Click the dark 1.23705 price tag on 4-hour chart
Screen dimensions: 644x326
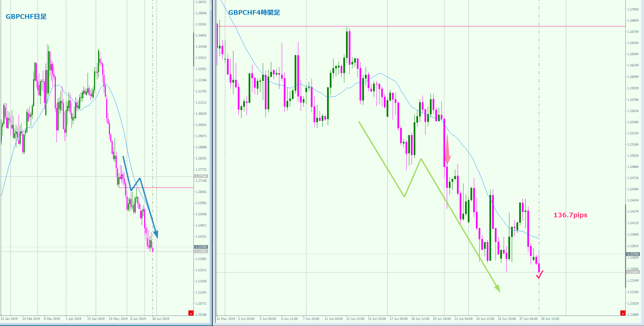coord(633,254)
